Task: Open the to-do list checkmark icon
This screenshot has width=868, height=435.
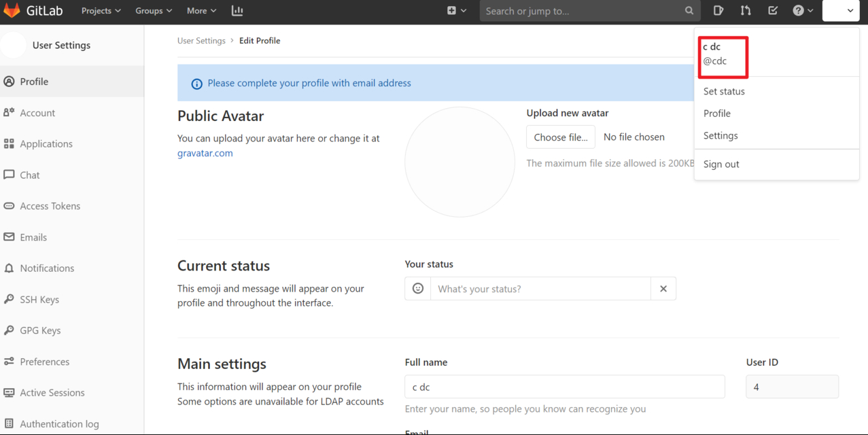Action: tap(773, 11)
